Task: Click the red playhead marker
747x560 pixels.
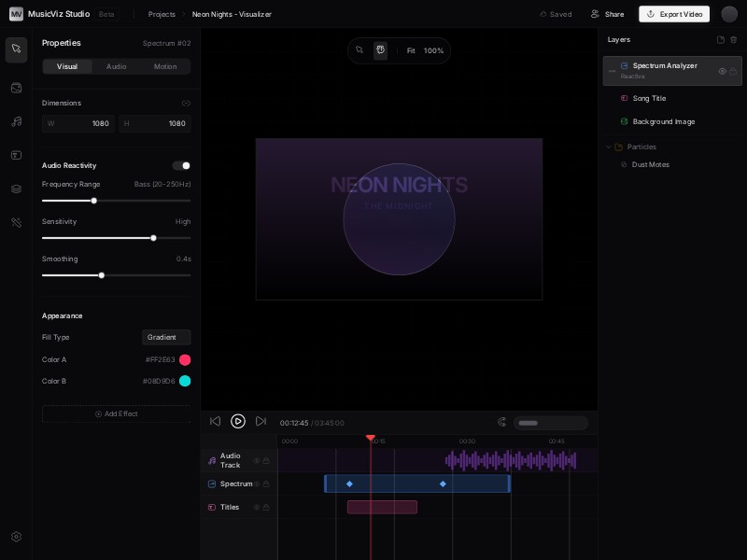Action: point(371,438)
